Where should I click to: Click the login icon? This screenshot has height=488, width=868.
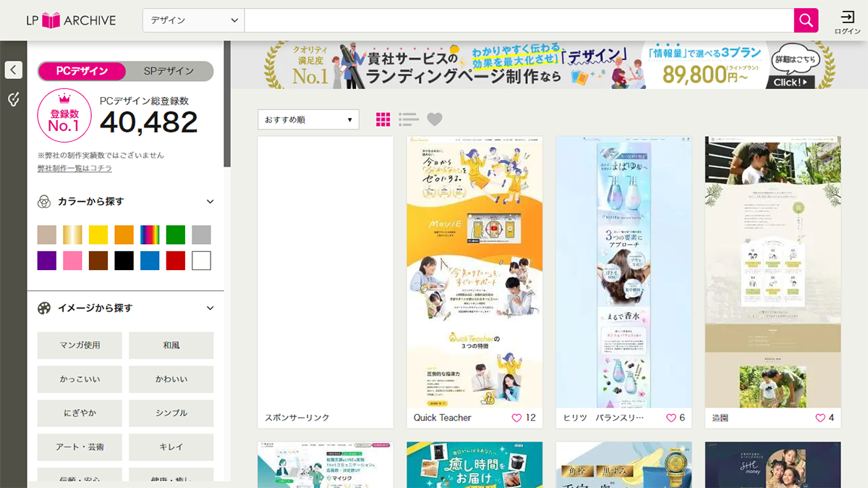(x=847, y=21)
